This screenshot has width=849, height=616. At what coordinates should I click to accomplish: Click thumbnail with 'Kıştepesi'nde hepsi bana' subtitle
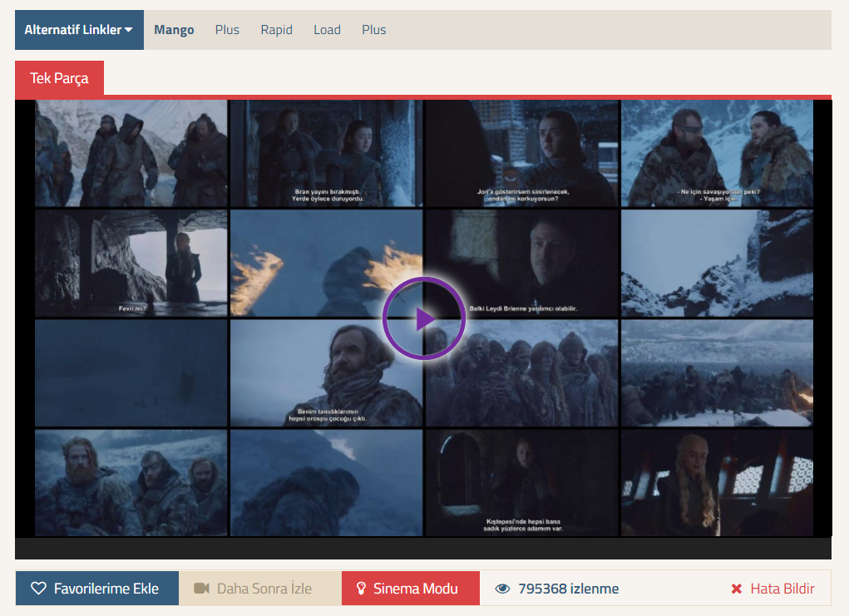tap(522, 483)
